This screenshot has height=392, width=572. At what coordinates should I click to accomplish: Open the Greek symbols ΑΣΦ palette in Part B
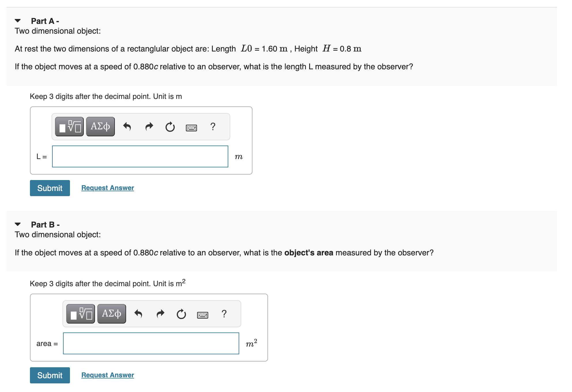point(111,313)
